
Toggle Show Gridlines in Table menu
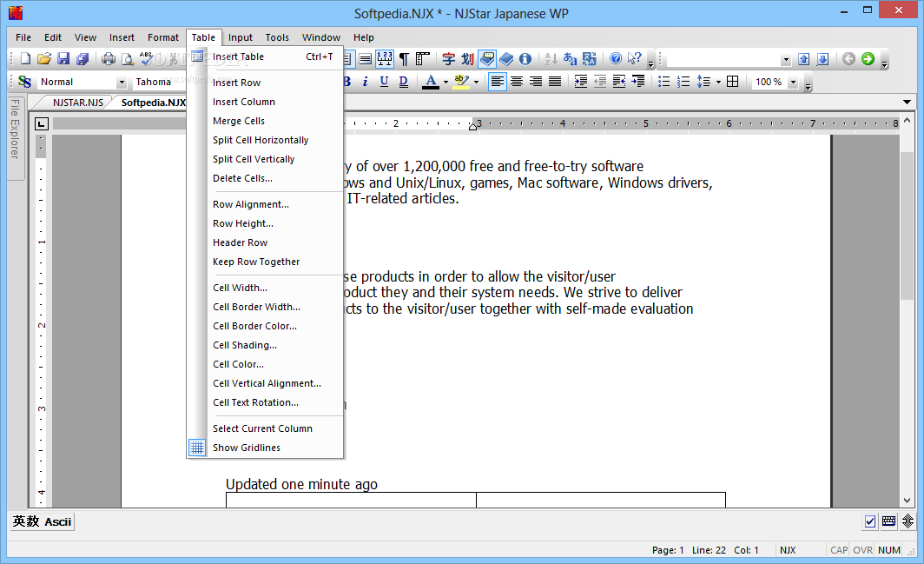tap(265, 448)
